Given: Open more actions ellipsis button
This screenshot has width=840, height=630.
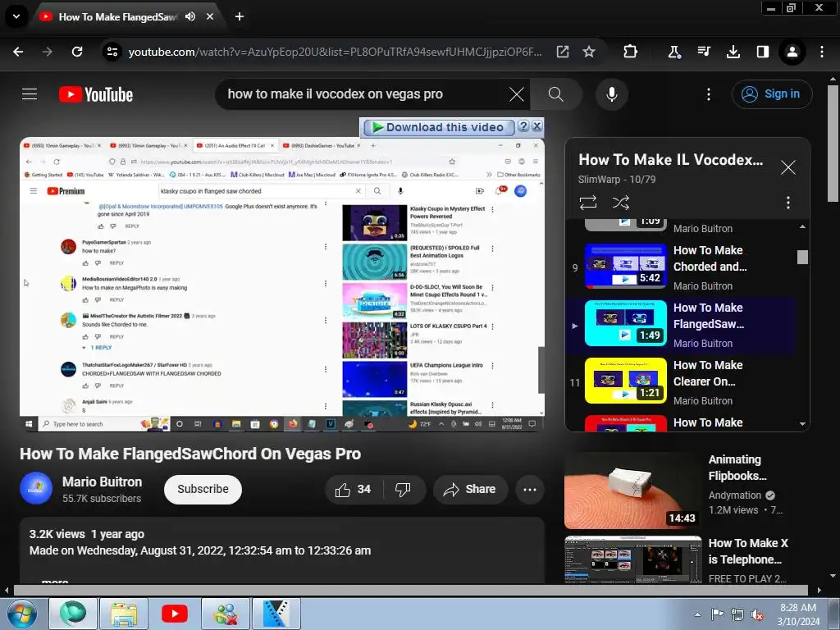Looking at the screenshot, I should click(530, 489).
